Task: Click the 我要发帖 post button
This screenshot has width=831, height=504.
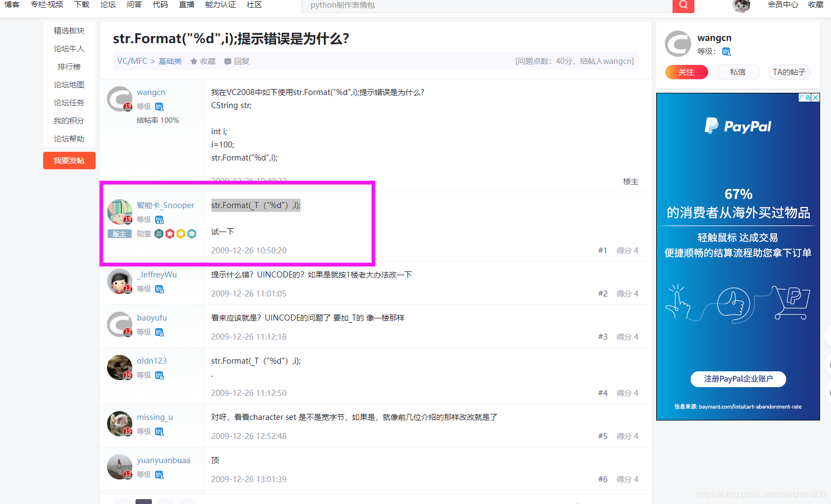Action: pyautogui.click(x=69, y=160)
